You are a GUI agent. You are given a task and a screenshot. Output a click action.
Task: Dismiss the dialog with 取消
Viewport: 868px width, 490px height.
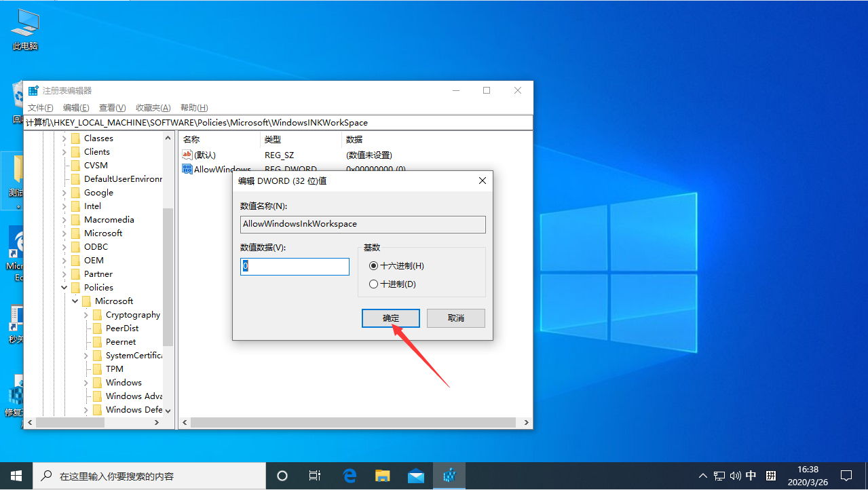[455, 318]
